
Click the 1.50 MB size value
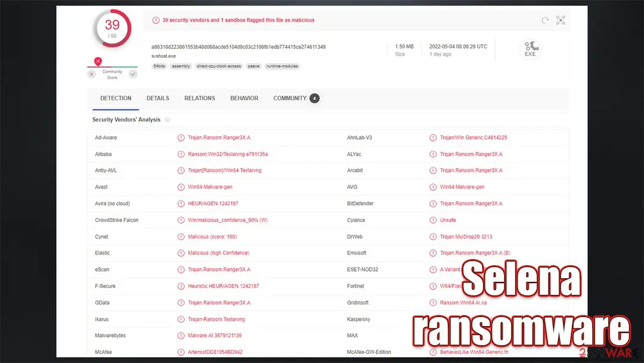coord(404,47)
